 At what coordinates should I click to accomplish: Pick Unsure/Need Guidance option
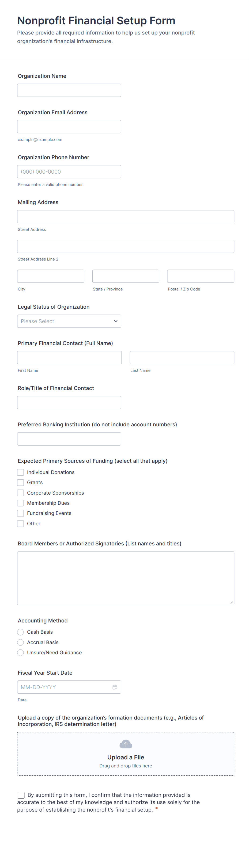point(21,653)
